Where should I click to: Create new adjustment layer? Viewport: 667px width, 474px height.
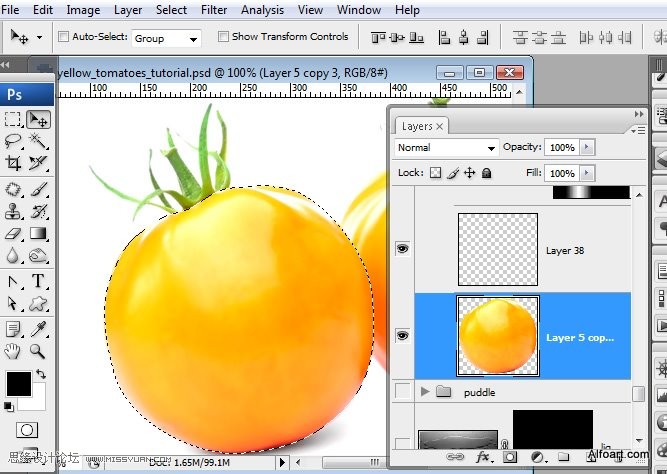pos(537,457)
